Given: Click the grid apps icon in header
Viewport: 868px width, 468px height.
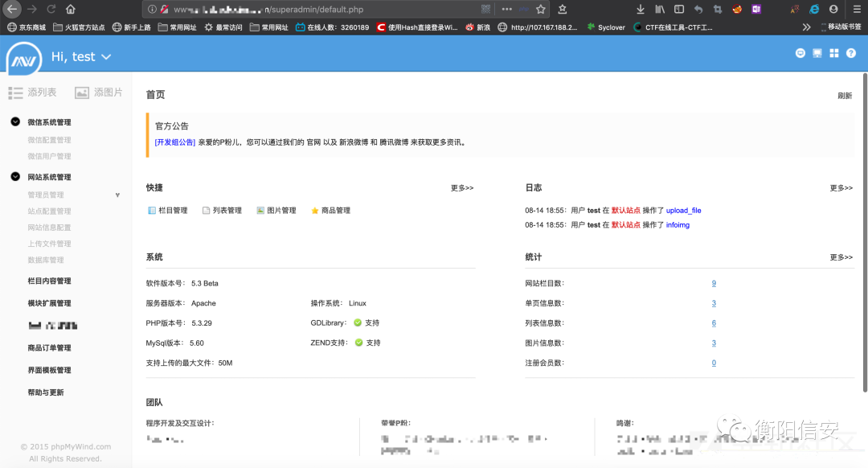Looking at the screenshot, I should 833,53.
